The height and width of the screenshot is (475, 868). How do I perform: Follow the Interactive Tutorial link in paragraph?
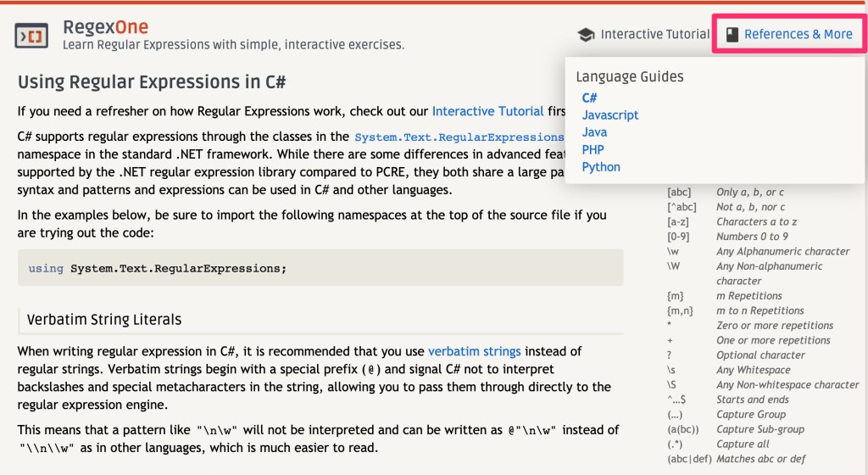[x=487, y=111]
